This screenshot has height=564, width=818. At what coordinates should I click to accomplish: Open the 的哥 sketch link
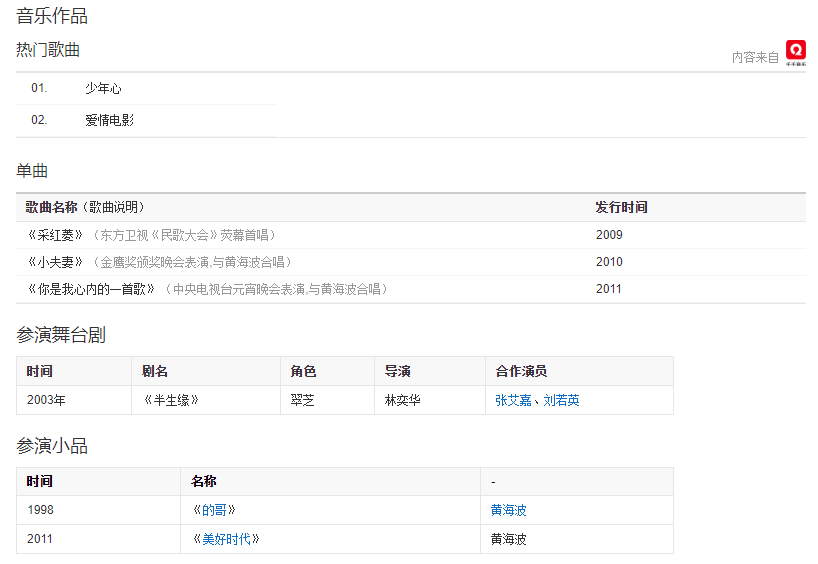click(x=213, y=510)
